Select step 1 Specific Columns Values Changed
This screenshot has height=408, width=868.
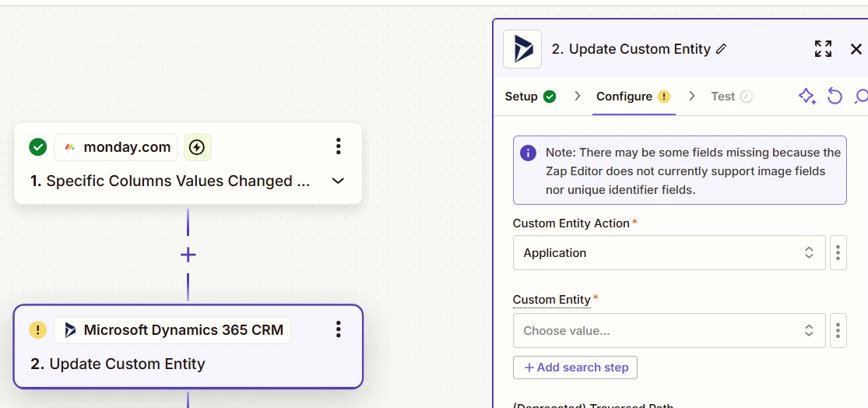[188, 164]
